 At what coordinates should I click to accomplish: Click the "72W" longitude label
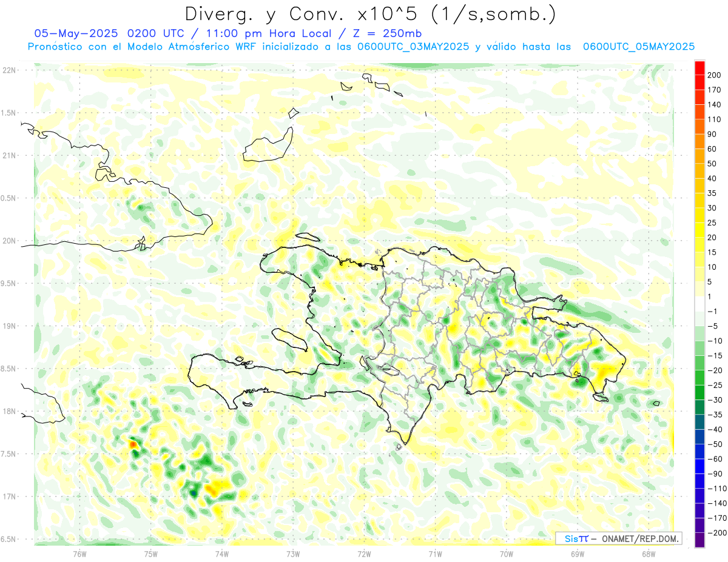[364, 554]
